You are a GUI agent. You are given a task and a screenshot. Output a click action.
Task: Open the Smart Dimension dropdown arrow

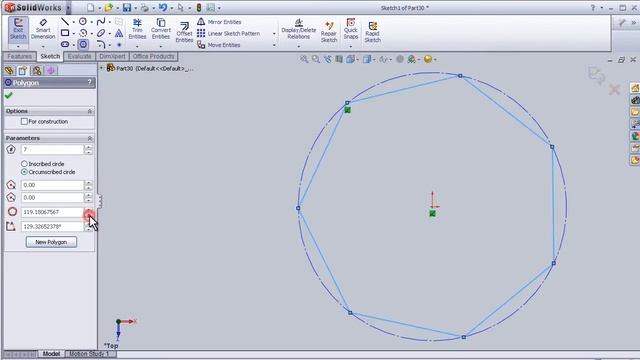(43, 47)
